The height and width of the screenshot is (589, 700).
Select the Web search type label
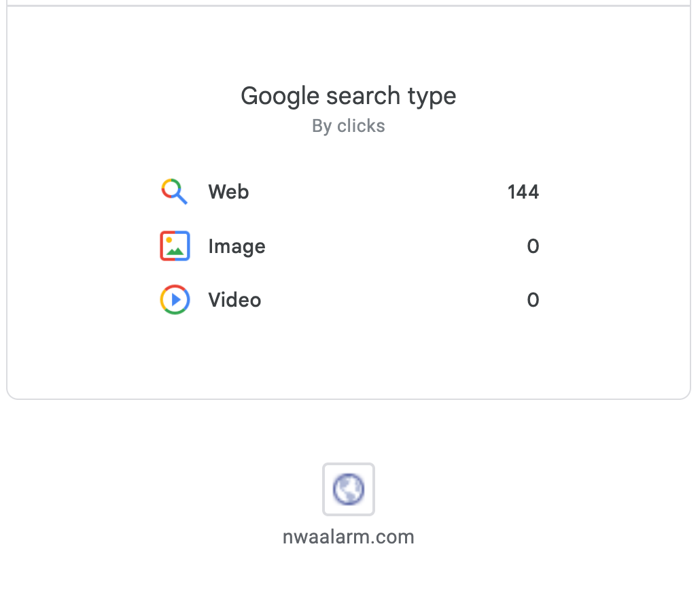coord(228,192)
